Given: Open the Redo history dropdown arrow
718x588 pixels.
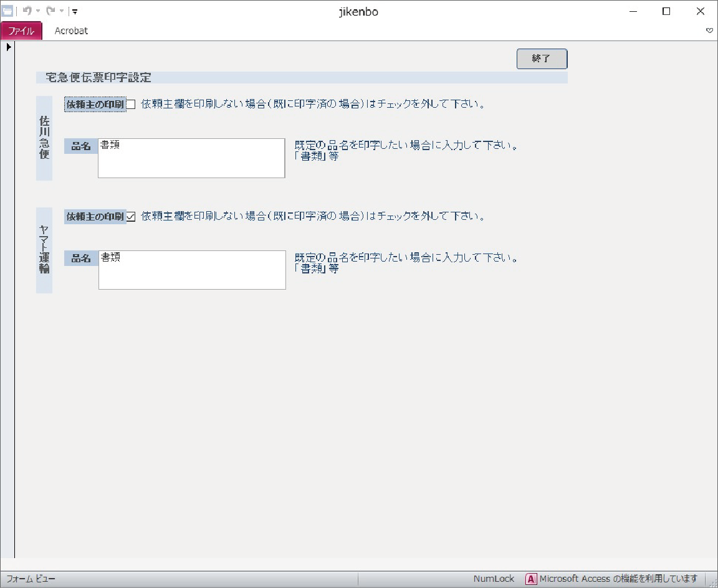Looking at the screenshot, I should click(62, 11).
